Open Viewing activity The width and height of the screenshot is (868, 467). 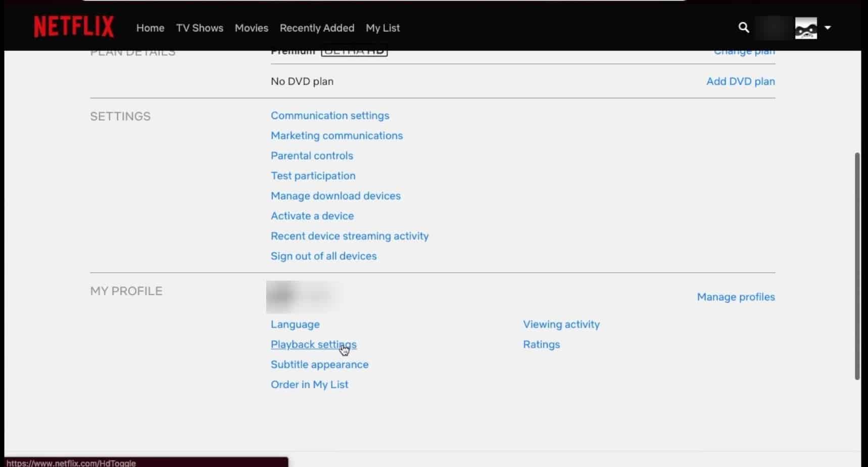click(x=561, y=324)
